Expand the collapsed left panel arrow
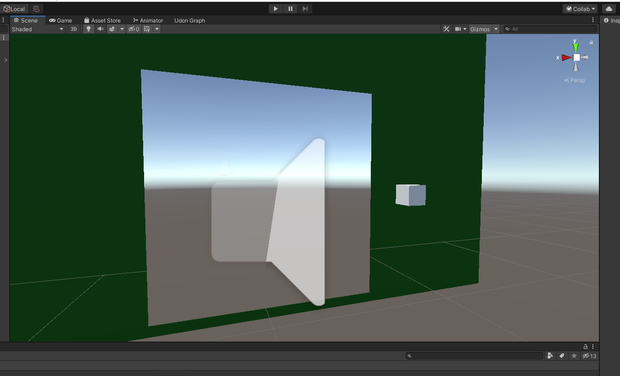The width and height of the screenshot is (620, 376). click(6, 60)
